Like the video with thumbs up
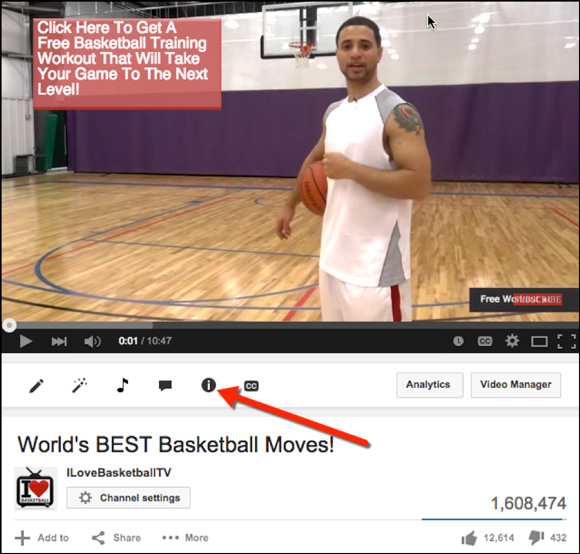This screenshot has height=554, width=580. (469, 538)
